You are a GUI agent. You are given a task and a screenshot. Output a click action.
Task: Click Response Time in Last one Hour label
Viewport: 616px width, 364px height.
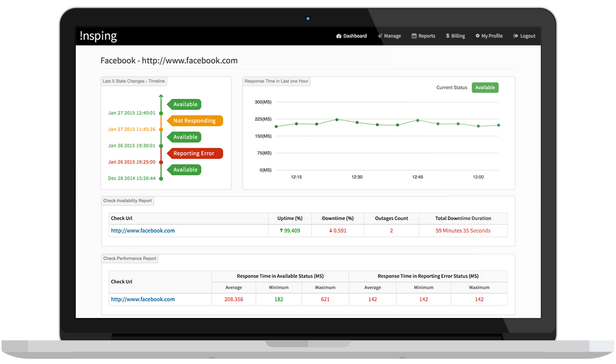pos(276,81)
